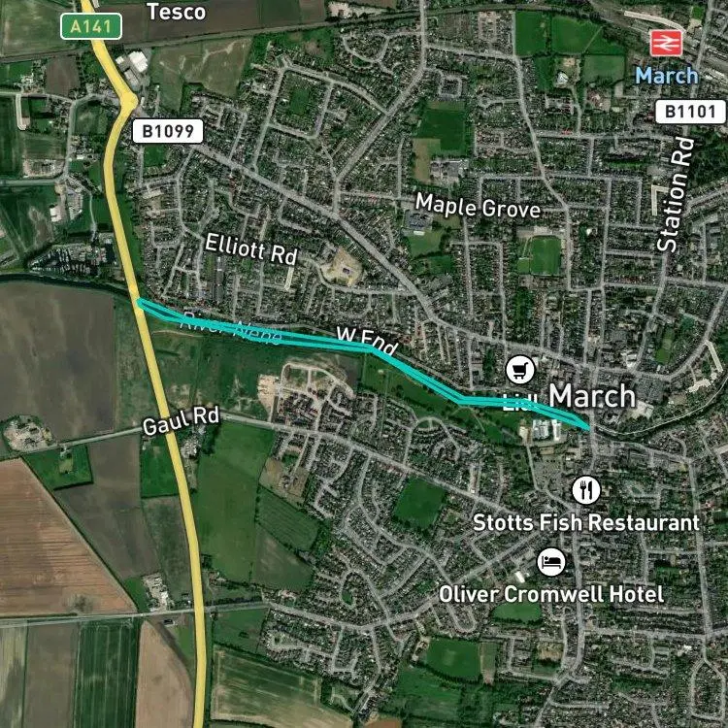Select the Gaul Rd street label
Viewport: 728px width, 728px height.
pos(181,420)
